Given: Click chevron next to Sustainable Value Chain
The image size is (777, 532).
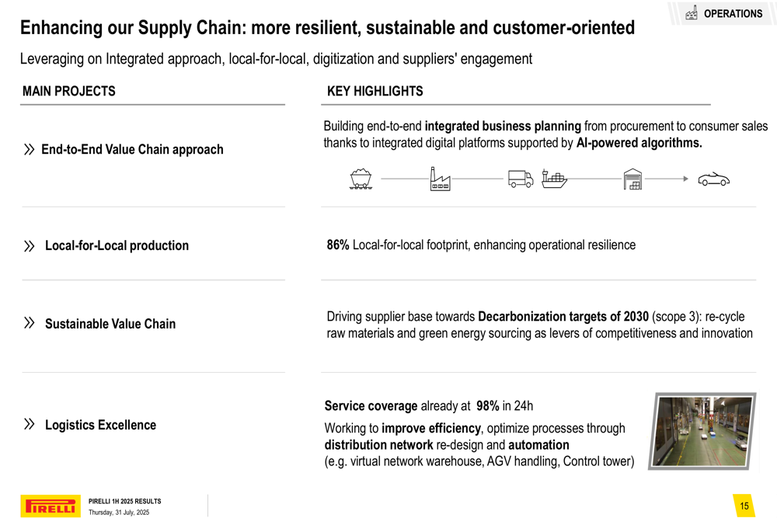Looking at the screenshot, I should pos(30,323).
